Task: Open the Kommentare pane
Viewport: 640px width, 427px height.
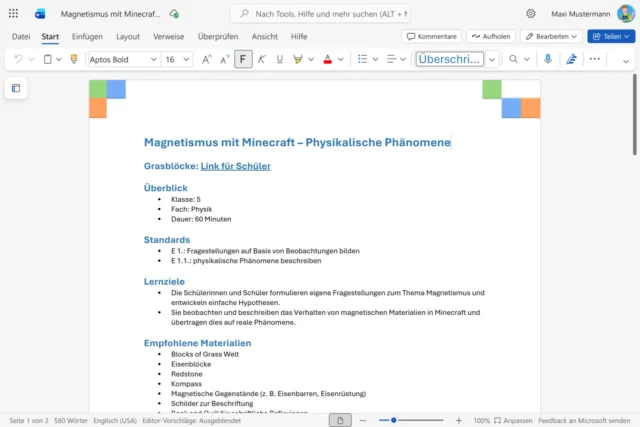Action: coord(432,36)
